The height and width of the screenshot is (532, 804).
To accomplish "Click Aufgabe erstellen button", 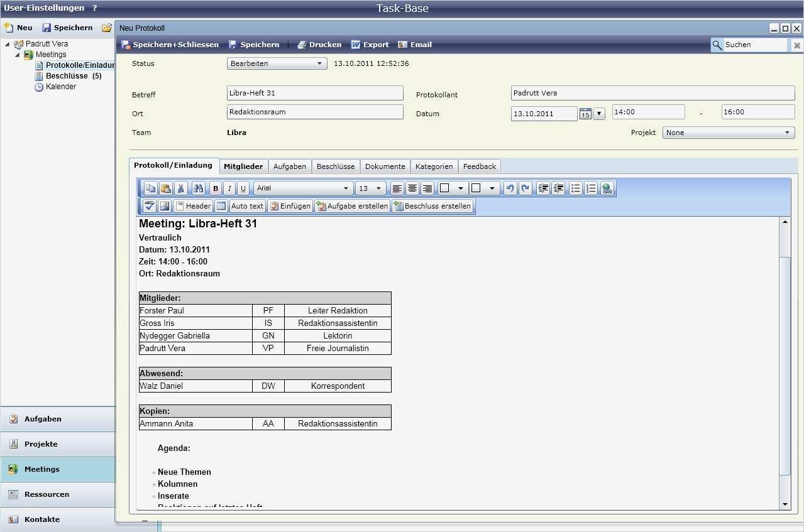I will [x=352, y=206].
